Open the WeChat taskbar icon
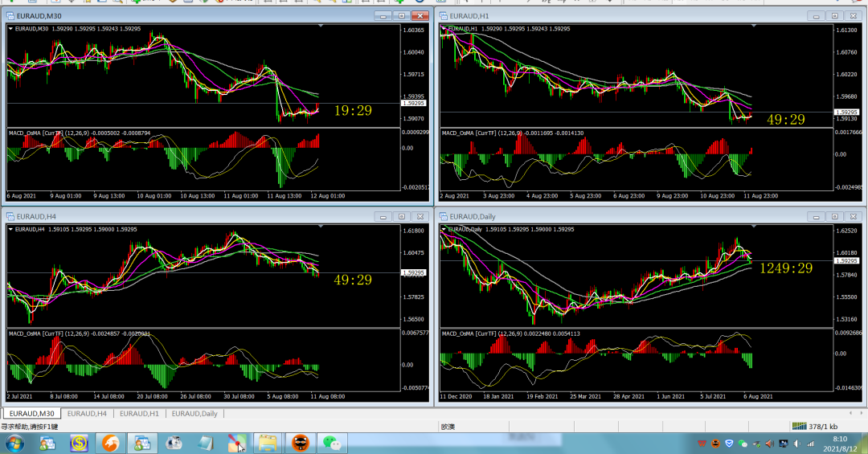The image size is (868, 454). click(332, 444)
